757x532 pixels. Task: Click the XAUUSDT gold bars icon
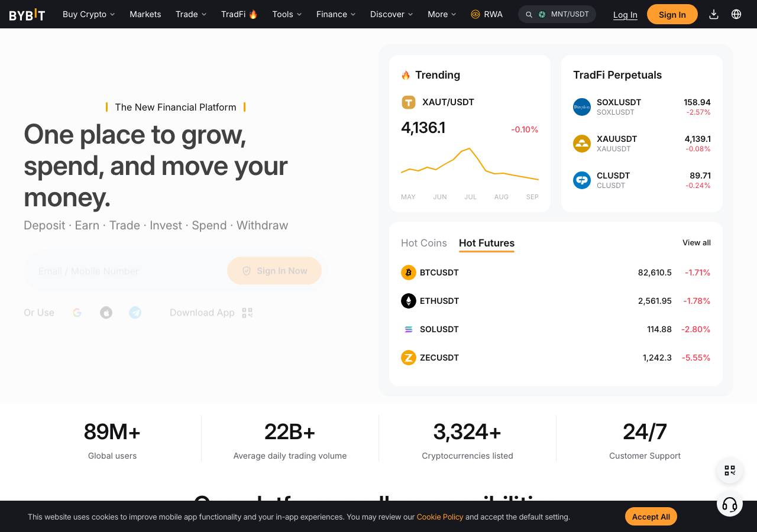[x=582, y=144]
